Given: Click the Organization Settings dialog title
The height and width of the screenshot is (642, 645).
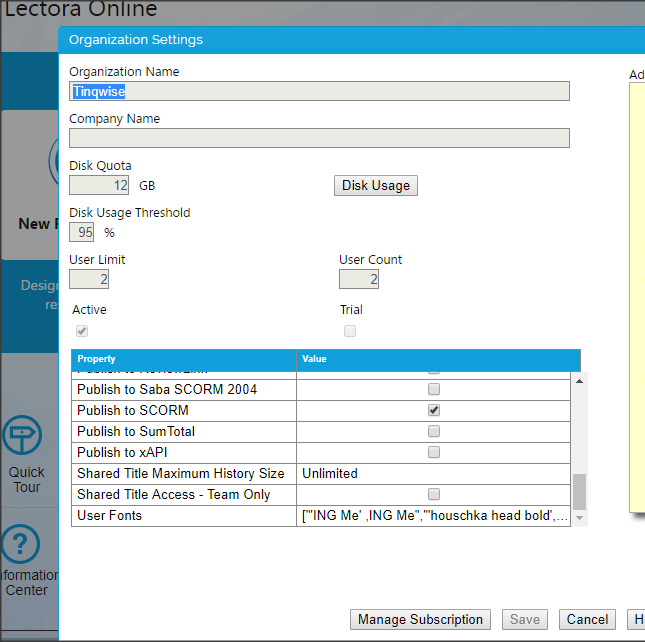Looking at the screenshot, I should tap(136, 39).
